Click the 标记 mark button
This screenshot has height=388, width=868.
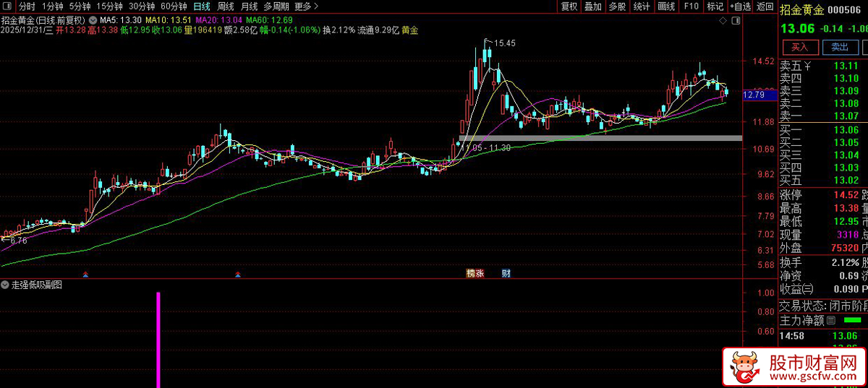tap(715, 7)
